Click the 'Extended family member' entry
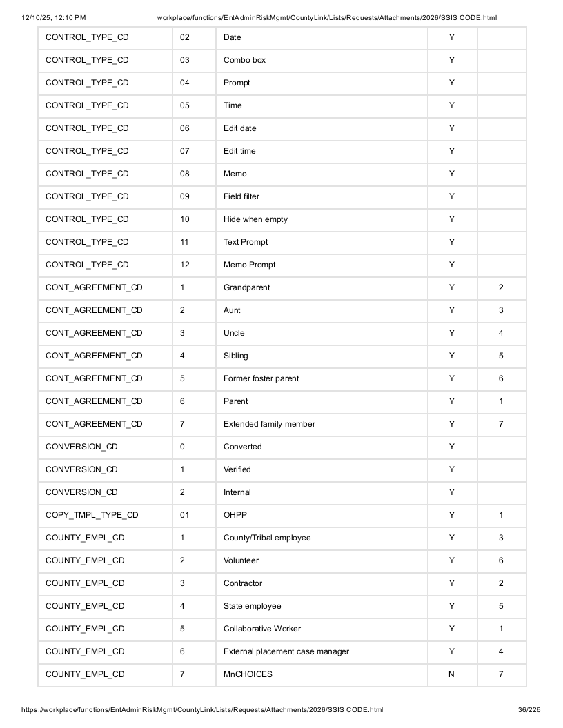The image size is (563, 728). 322,425
